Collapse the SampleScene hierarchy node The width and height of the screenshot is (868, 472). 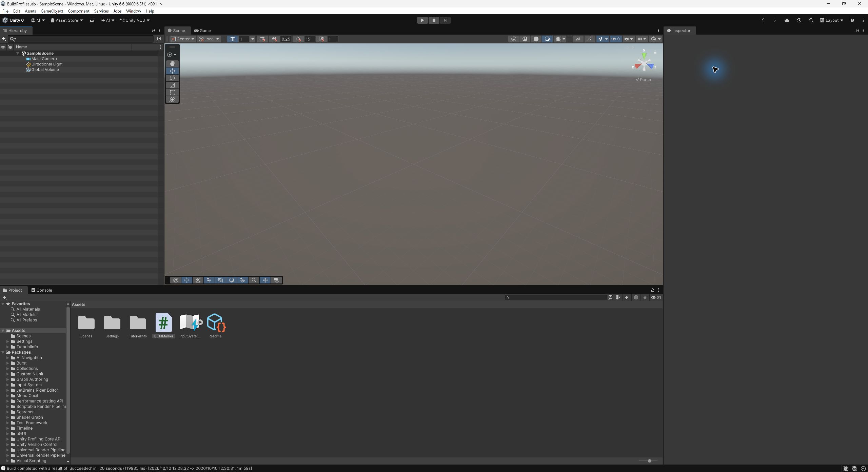pyautogui.click(x=18, y=53)
